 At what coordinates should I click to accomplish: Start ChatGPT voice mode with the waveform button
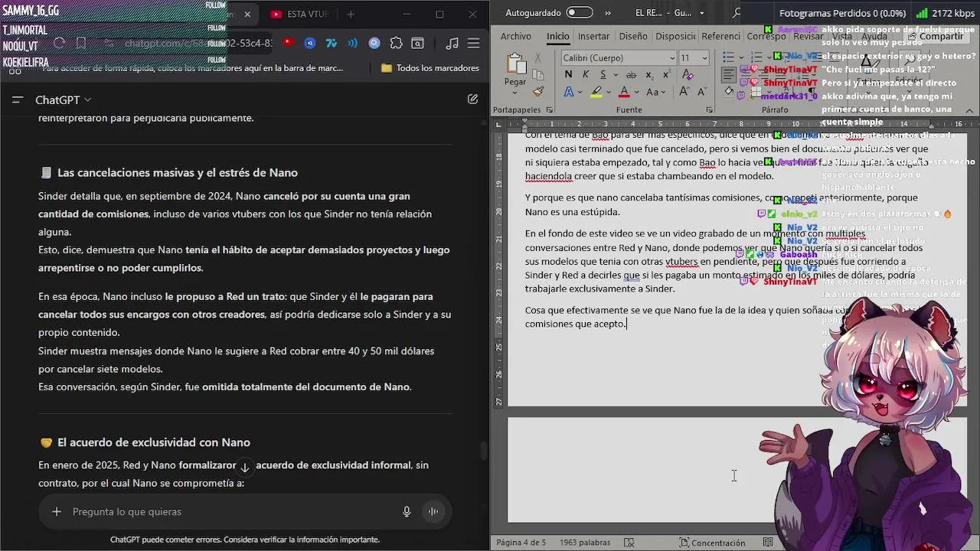click(433, 512)
